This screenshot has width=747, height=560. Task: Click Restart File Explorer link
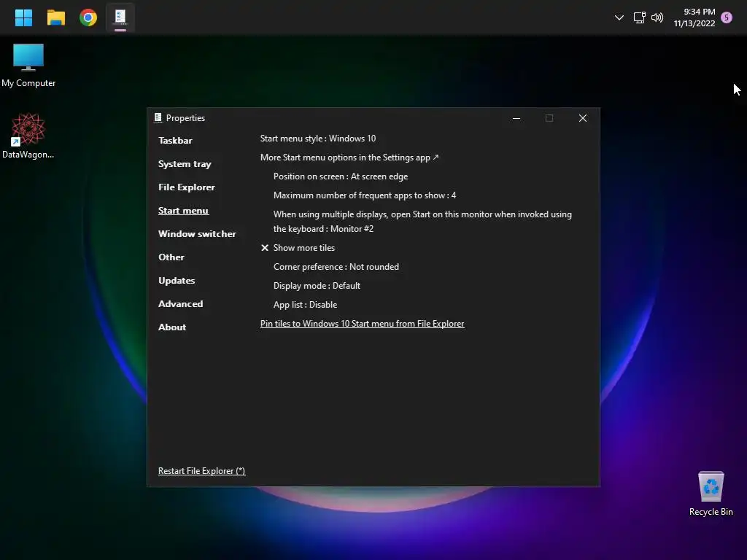(x=201, y=471)
